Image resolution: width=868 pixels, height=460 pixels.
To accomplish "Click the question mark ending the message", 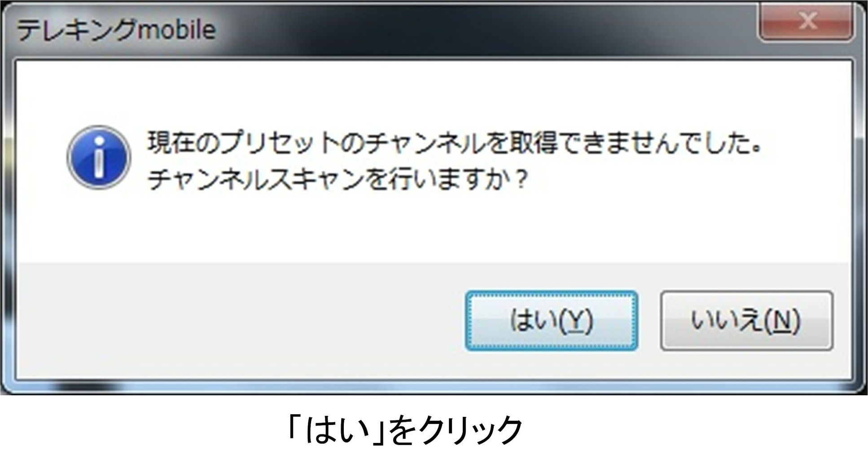I will point(520,181).
